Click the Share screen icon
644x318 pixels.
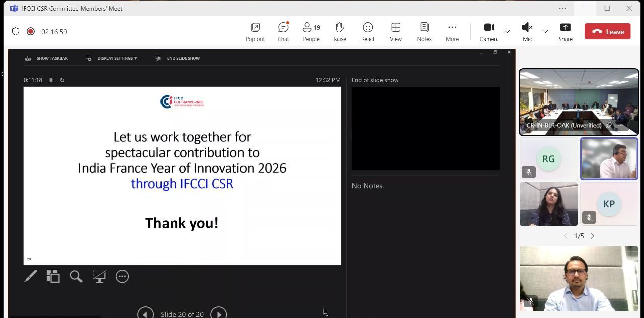(x=565, y=31)
